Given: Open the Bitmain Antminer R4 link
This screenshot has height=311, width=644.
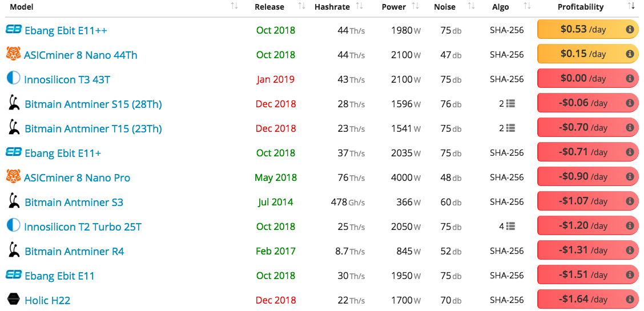Looking at the screenshot, I should (x=74, y=251).
